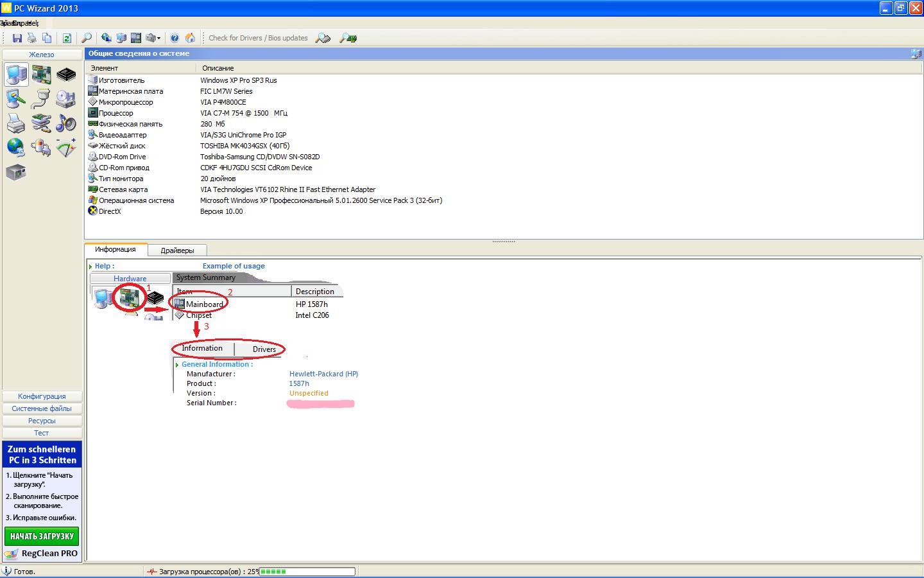Select the Multimedia music note sidebar icon
The width and height of the screenshot is (924, 578).
click(66, 123)
